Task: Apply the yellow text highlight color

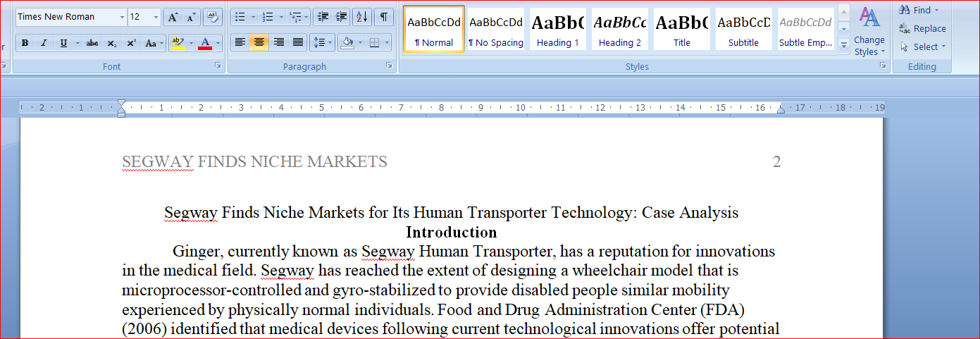Action: point(178,43)
